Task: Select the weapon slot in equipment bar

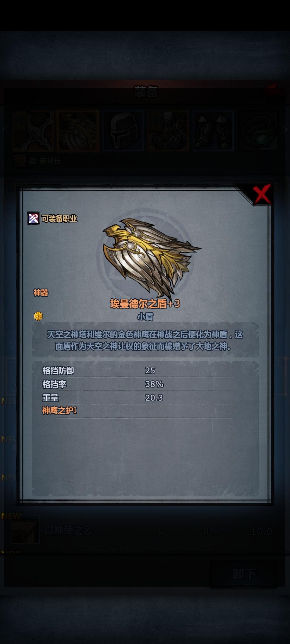Action: coord(33,131)
